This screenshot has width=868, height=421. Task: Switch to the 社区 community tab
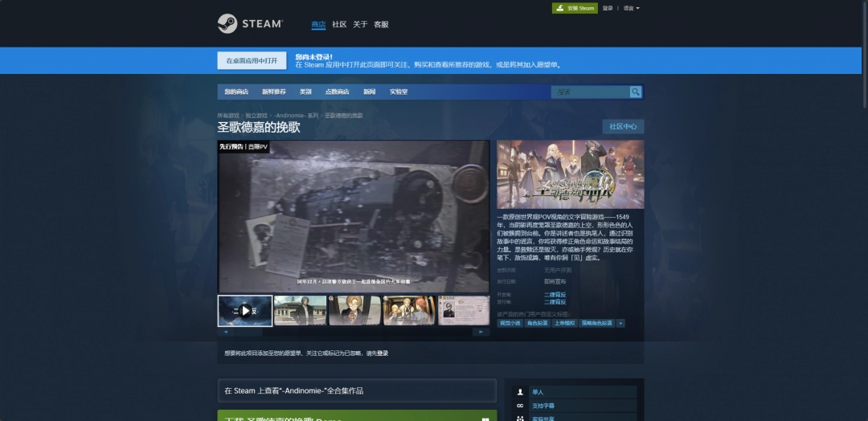[339, 24]
